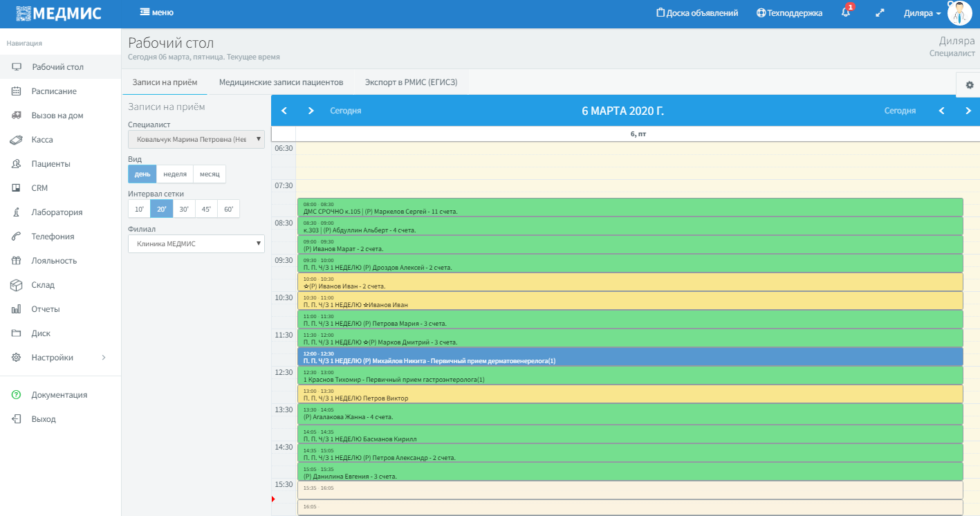Switch to Экспорт в РМИС (ЕГИСЗ) tab
Screen dimensions: 980x516
411,82
